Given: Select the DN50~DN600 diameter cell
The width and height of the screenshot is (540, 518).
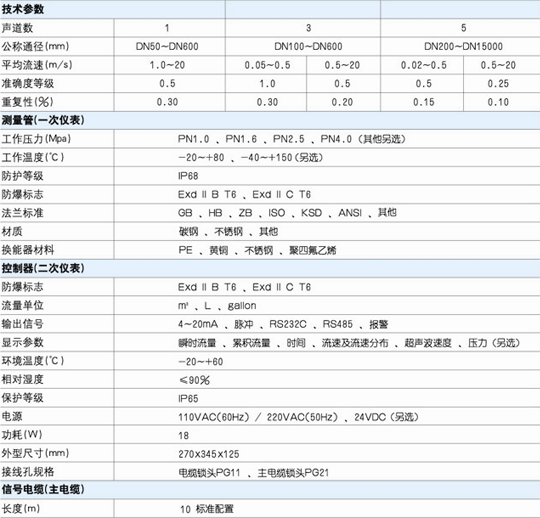Looking at the screenshot, I should [167, 46].
